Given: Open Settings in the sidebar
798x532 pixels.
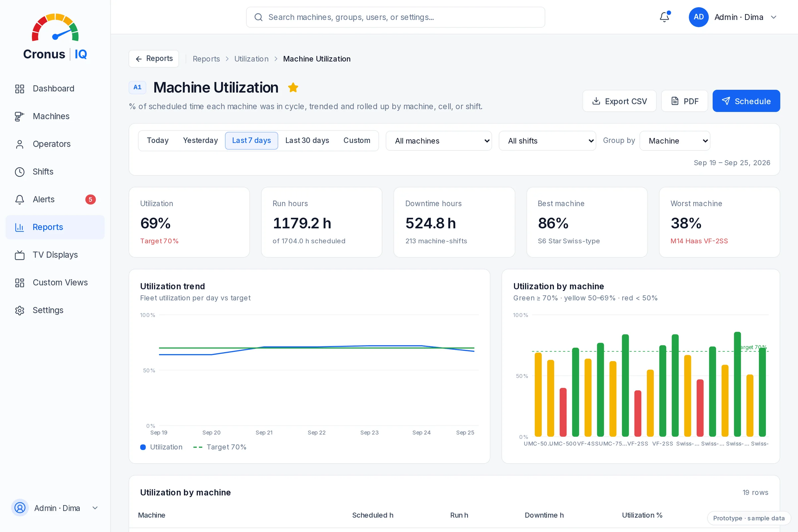Looking at the screenshot, I should (x=55, y=310).
